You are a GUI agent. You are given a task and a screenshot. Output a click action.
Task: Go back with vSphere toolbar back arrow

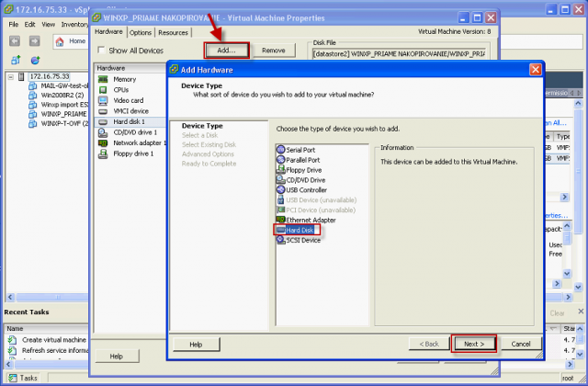pos(15,40)
